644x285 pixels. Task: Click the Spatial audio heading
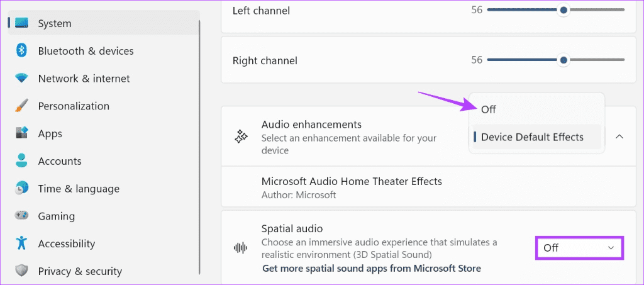(292, 228)
